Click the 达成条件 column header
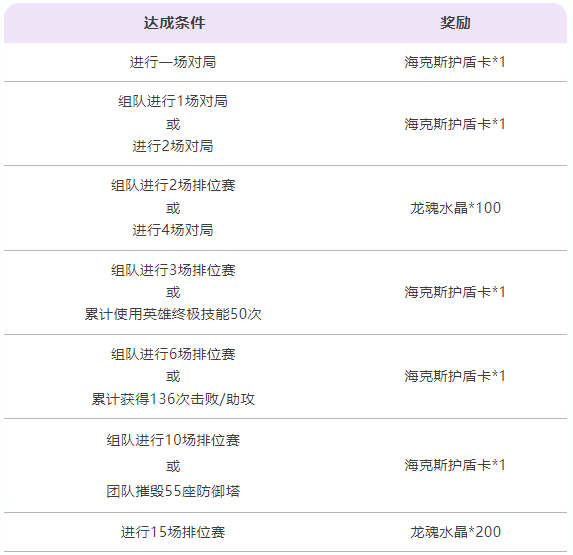Image resolution: width=573 pixels, height=555 pixels. 174,23
